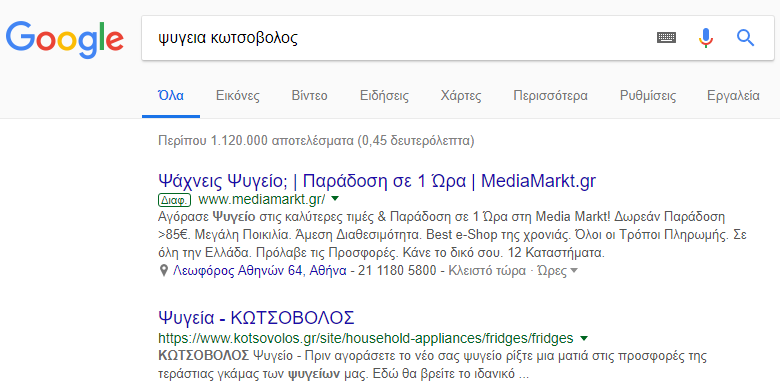Open the Ψυγεία - ΚΩΤΣΟΒΟΛΟΣ result link
Viewport: 780px width, 392px height.
(256, 318)
